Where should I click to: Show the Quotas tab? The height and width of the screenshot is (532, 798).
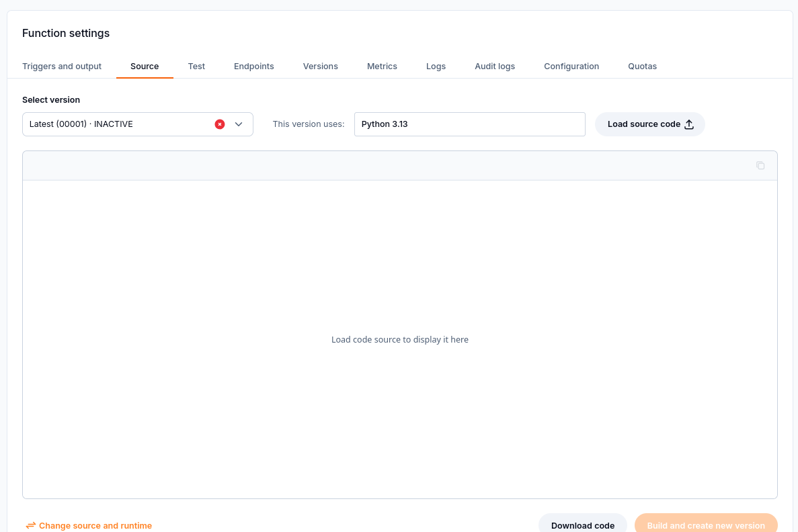[642, 66]
